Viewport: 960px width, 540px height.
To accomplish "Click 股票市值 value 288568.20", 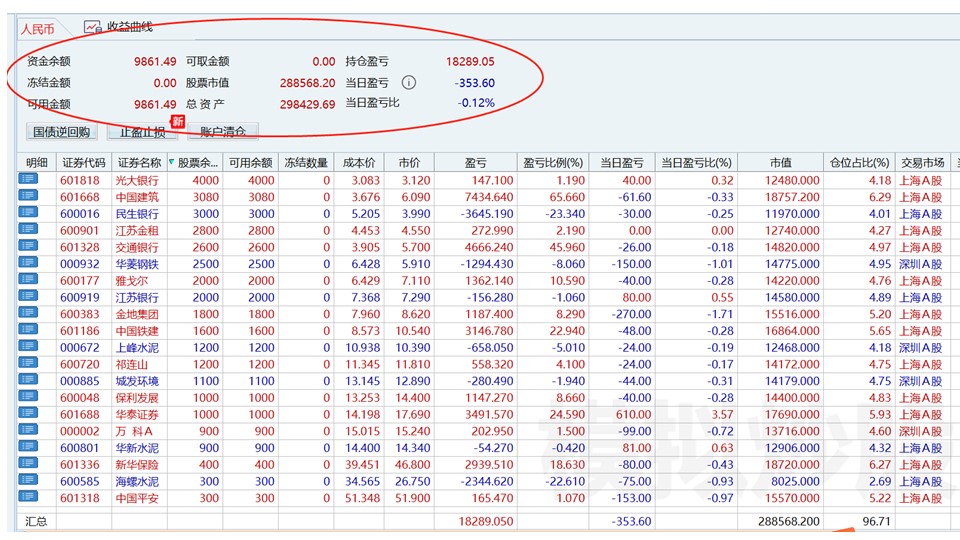I will tap(307, 83).
